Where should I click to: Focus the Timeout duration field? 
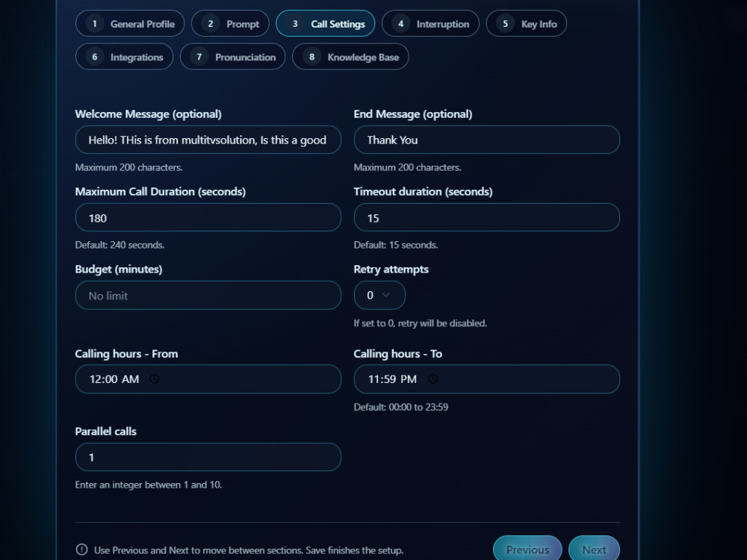pyautogui.click(x=487, y=217)
